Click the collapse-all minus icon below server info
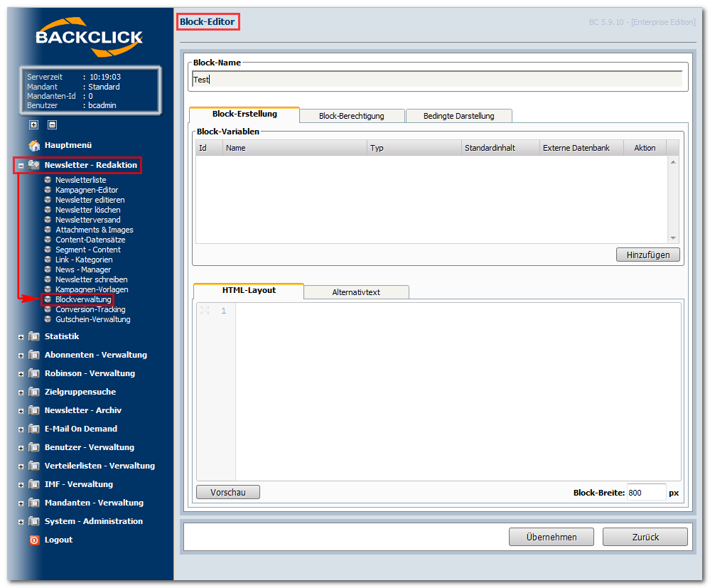The height and width of the screenshot is (588, 710). (53, 124)
